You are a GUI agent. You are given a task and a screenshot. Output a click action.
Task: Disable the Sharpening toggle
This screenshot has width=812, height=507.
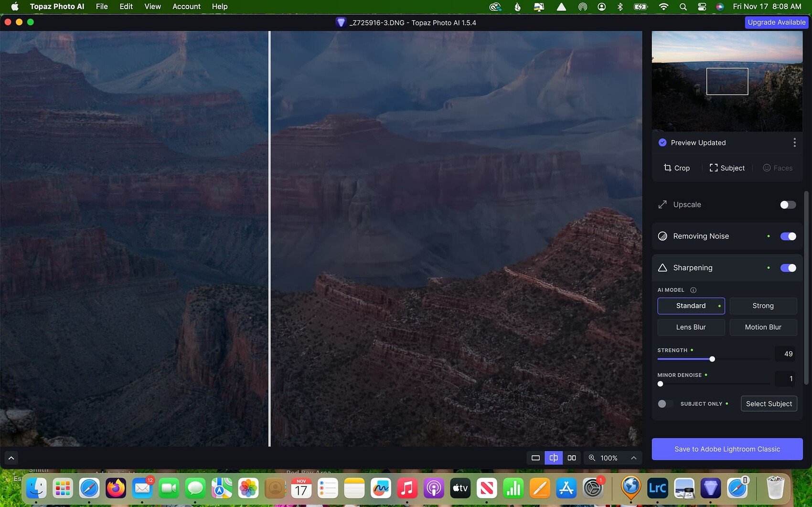coord(788,267)
